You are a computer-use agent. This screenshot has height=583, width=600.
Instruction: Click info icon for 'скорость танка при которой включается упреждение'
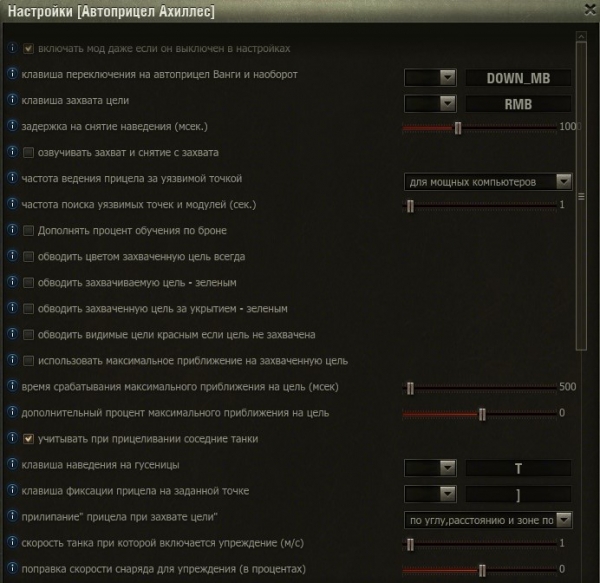[12, 542]
